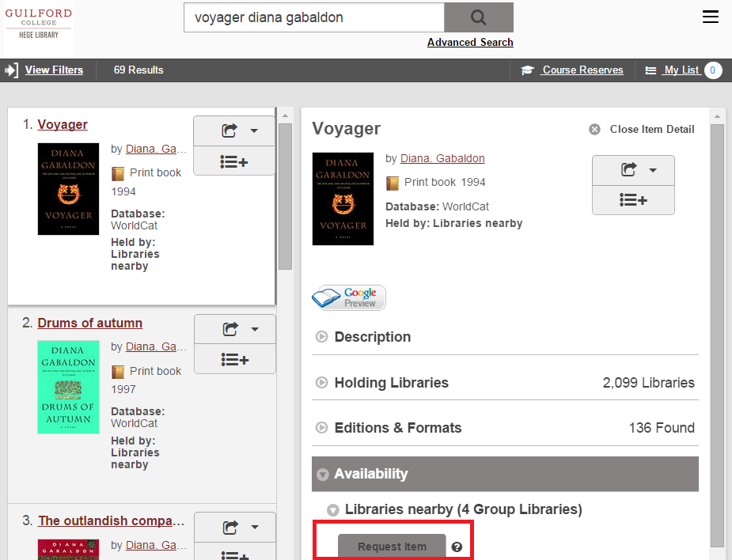The image size is (732, 560).
Task: Click the Guilford College Hege Library logo
Action: tap(38, 25)
